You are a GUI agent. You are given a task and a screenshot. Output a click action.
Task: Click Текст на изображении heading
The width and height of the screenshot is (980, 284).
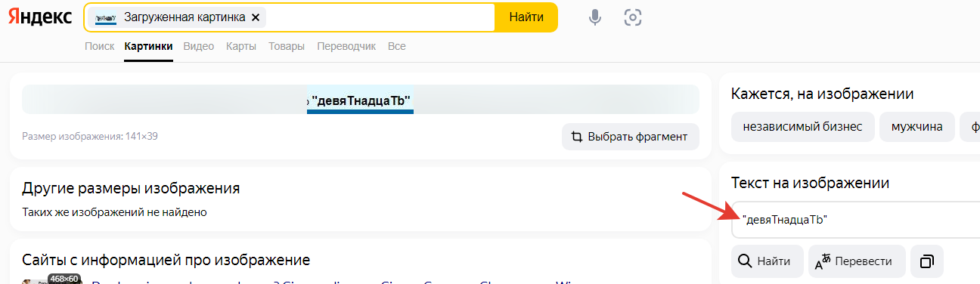coord(810,183)
